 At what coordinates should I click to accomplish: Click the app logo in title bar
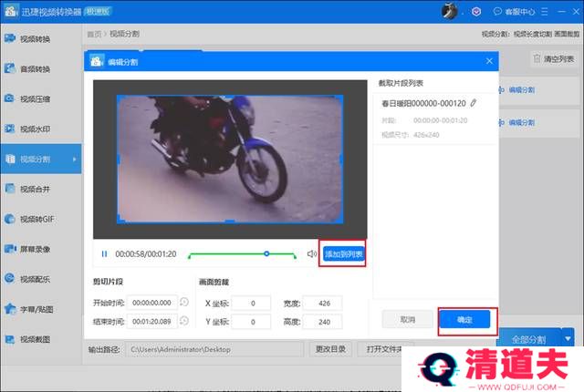10,11
